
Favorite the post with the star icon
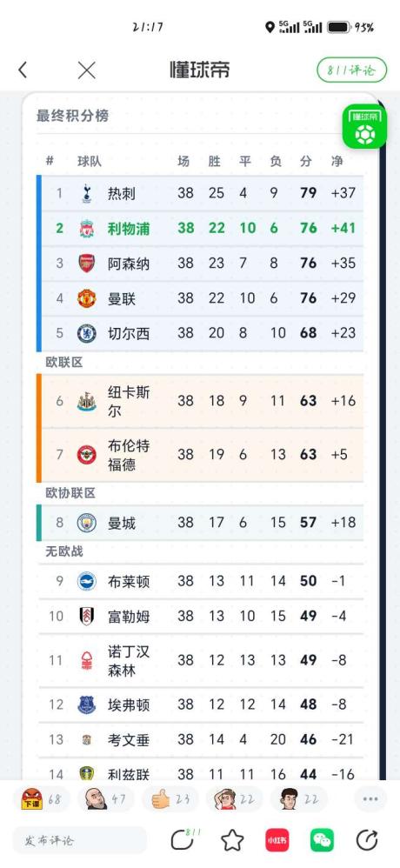click(232, 840)
